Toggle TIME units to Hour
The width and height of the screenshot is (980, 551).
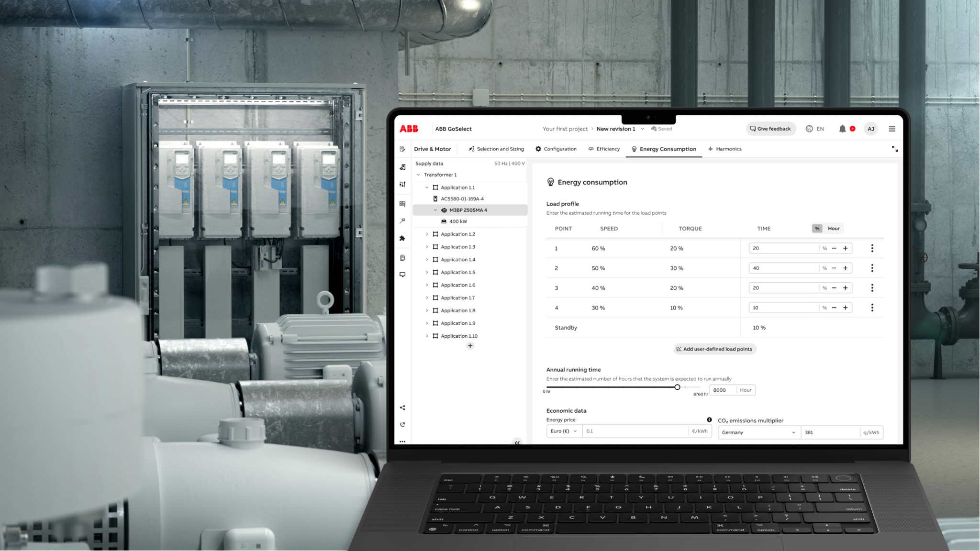[x=834, y=228]
